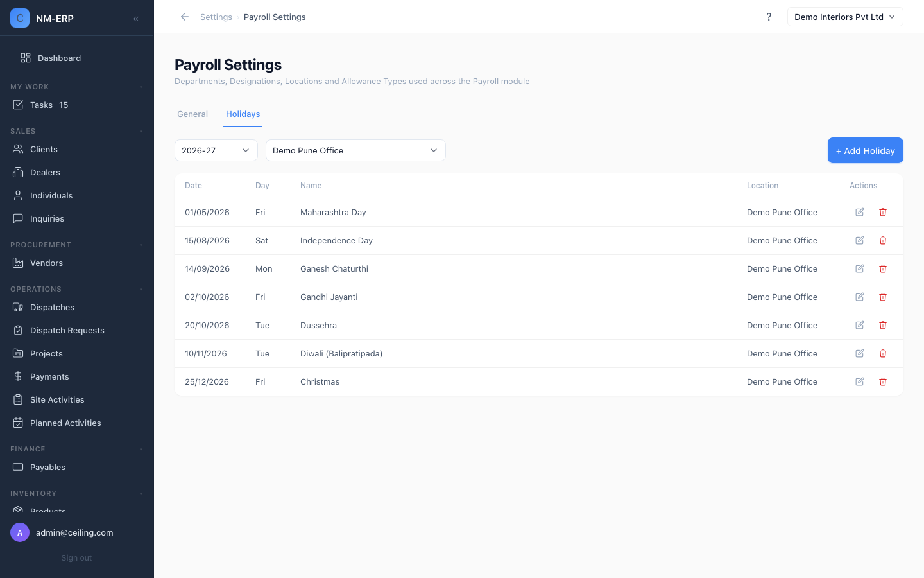Image resolution: width=924 pixels, height=578 pixels.
Task: Click the Sign out link
Action: pyautogui.click(x=76, y=558)
